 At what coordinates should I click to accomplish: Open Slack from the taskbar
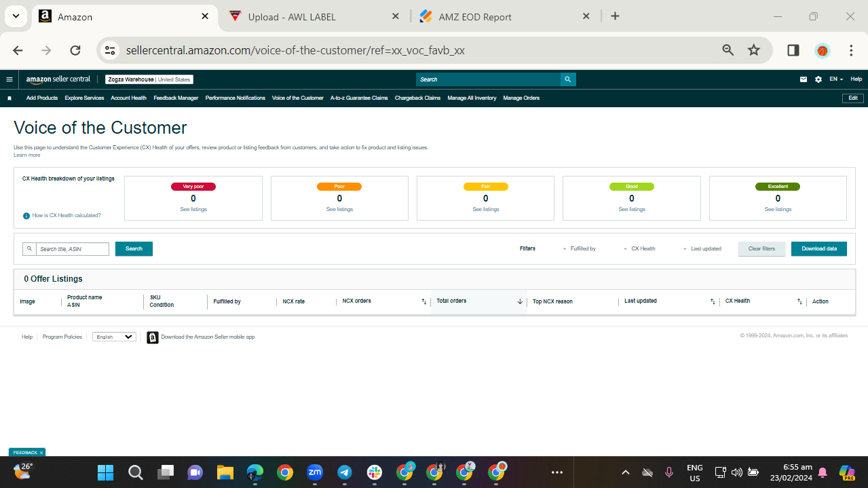[374, 472]
